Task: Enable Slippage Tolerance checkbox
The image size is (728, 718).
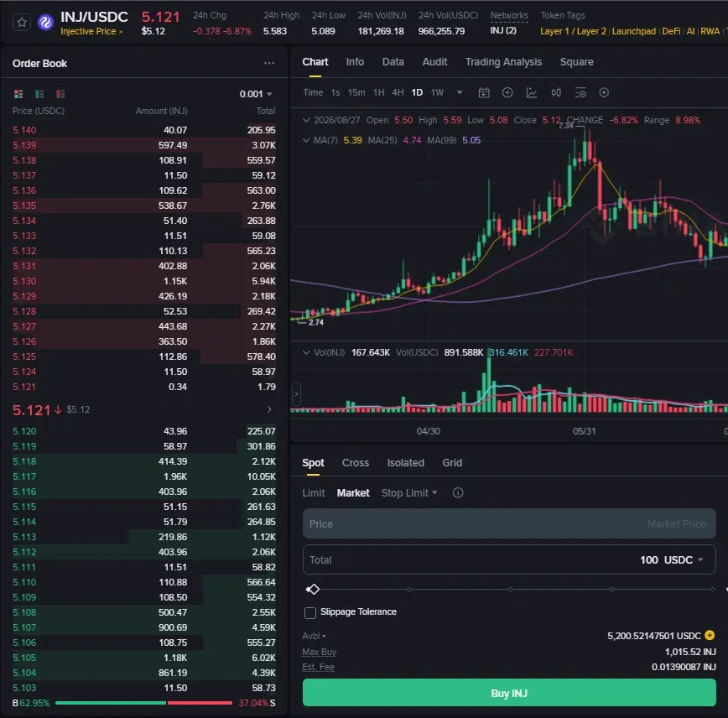Action: [310, 613]
